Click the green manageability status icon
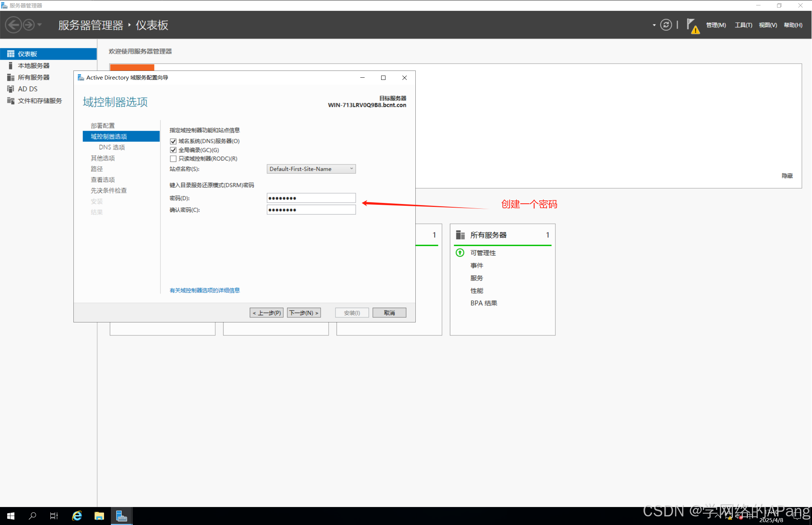 [x=460, y=253]
